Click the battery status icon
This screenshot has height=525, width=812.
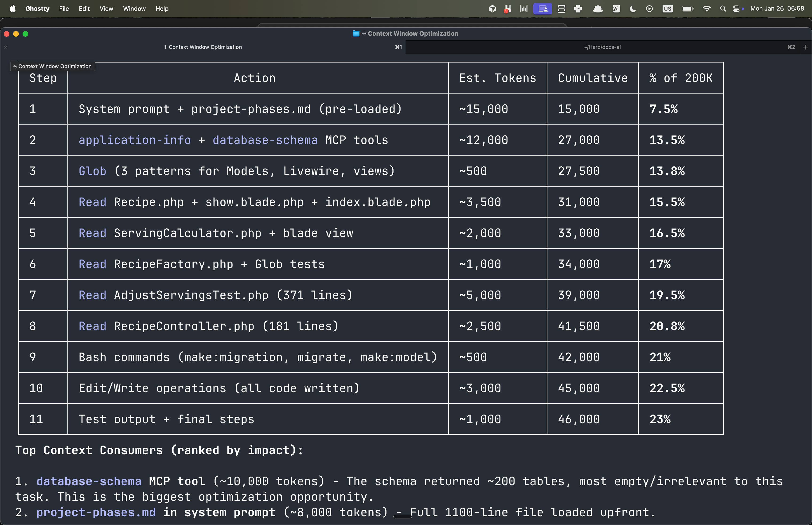point(687,9)
